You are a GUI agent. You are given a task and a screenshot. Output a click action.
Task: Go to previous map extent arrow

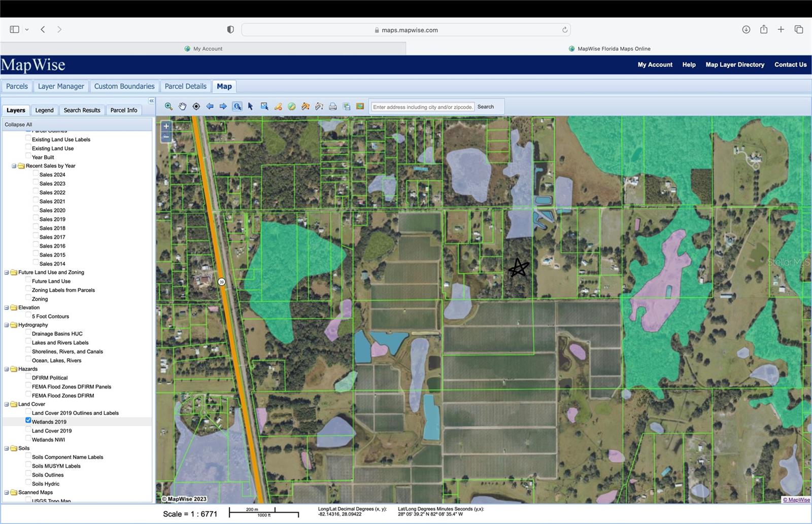click(x=210, y=107)
